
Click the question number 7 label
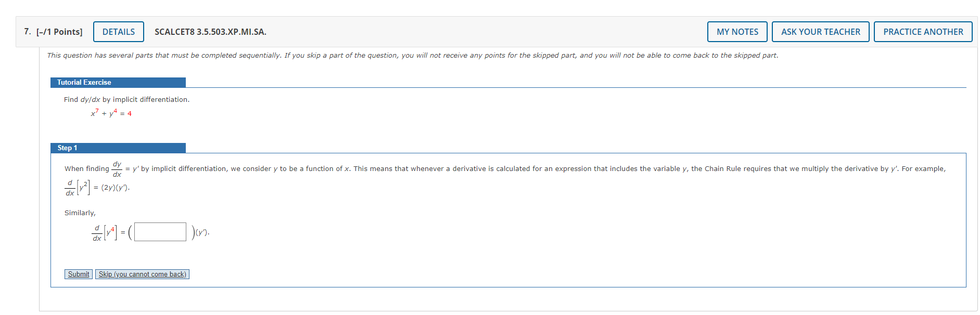pos(27,32)
